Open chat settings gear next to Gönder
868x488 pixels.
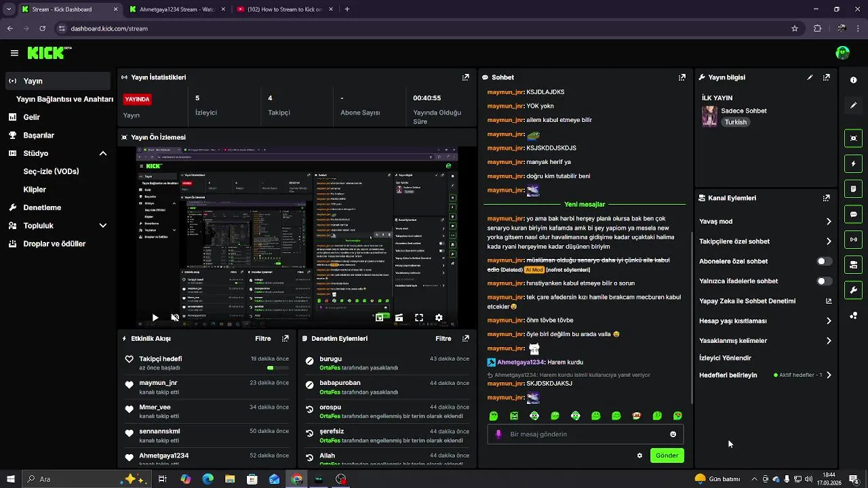click(639, 455)
